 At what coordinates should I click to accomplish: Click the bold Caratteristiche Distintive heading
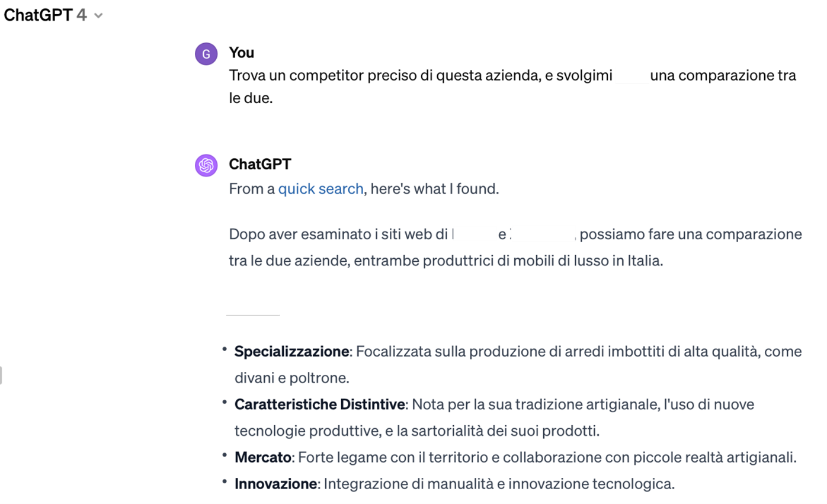point(320,405)
